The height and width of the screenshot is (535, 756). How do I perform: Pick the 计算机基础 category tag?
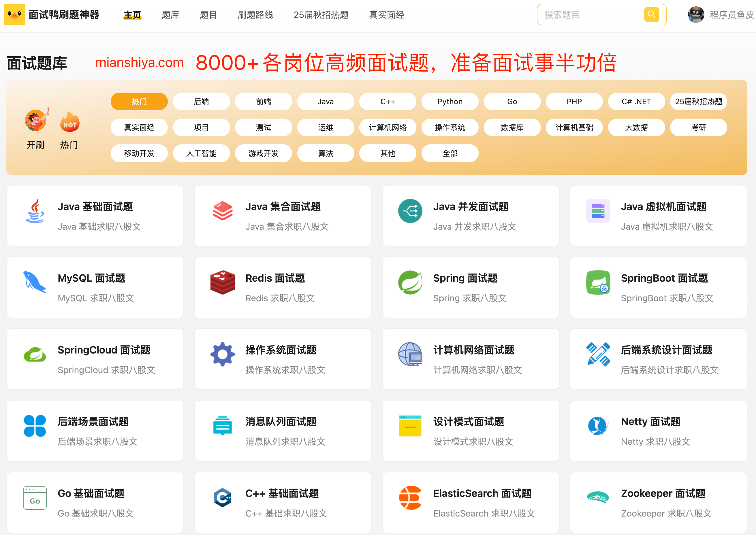click(574, 127)
